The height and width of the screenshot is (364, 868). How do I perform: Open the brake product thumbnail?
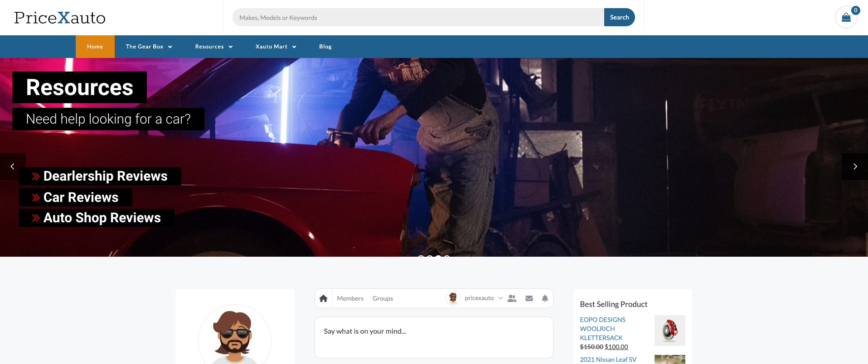click(x=670, y=330)
